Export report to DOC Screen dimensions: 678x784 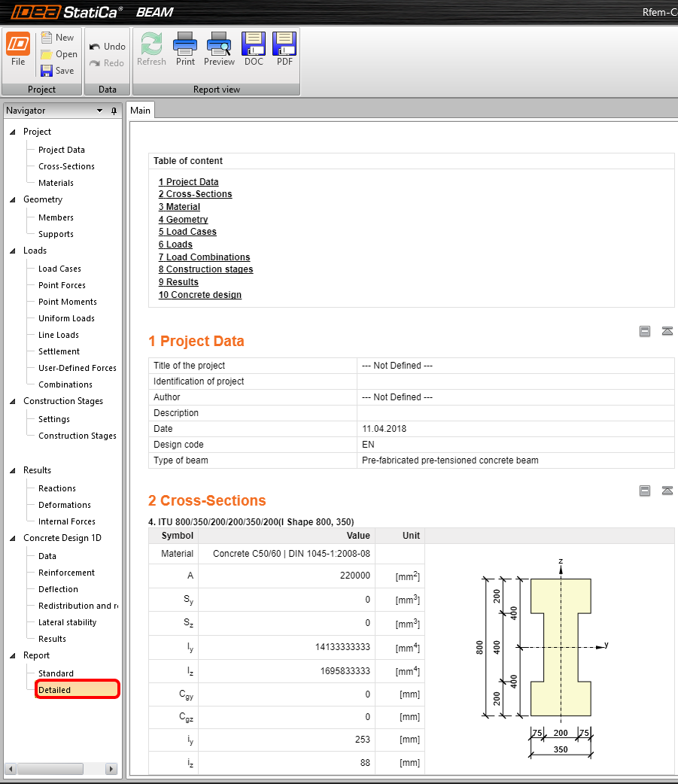click(254, 50)
